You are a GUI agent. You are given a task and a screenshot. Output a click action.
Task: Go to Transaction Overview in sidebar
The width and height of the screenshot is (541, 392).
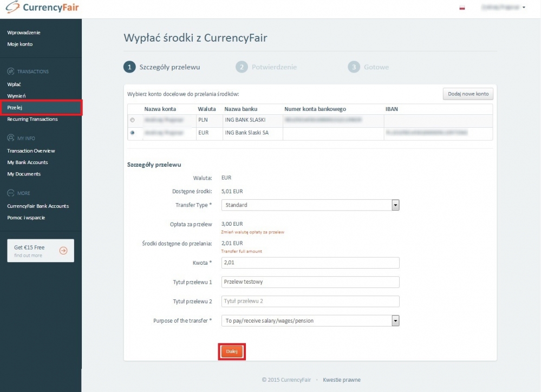coord(31,151)
